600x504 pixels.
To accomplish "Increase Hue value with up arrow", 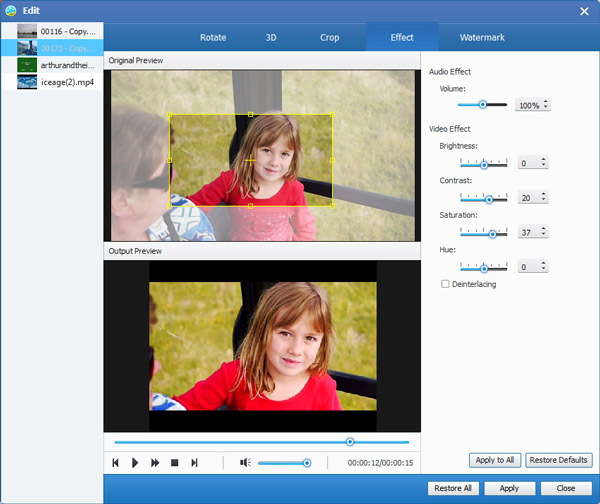I will coord(543,263).
